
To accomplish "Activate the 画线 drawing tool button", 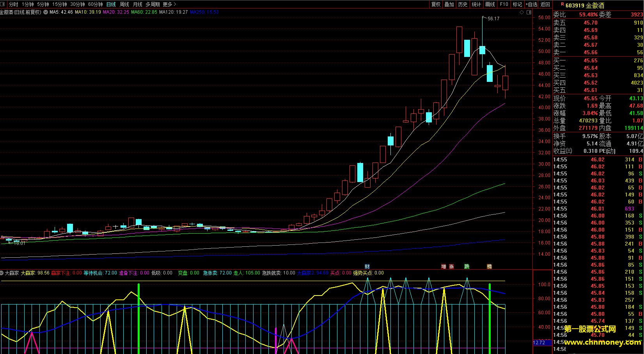I will (x=490, y=4).
